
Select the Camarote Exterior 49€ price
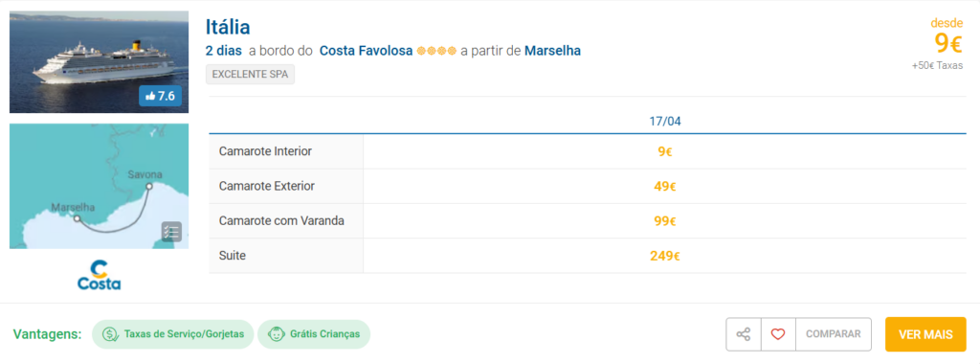665,186
